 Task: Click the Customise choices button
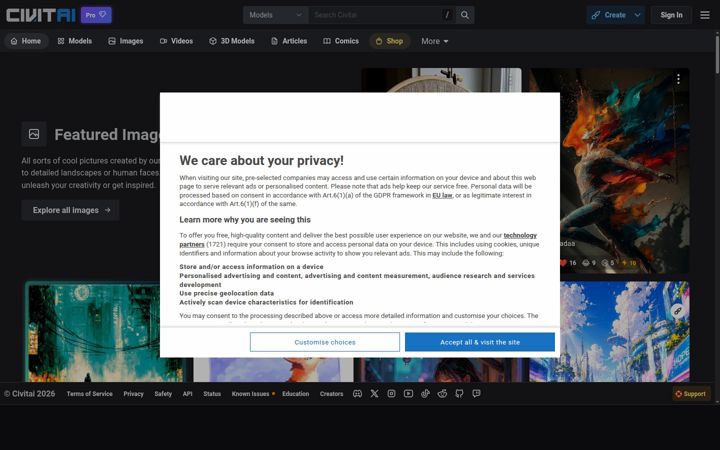325,342
